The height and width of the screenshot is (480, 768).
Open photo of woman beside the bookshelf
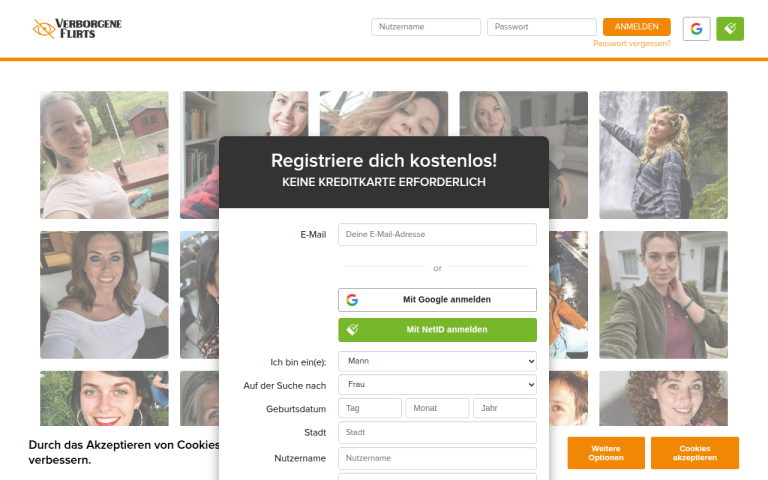point(244,114)
